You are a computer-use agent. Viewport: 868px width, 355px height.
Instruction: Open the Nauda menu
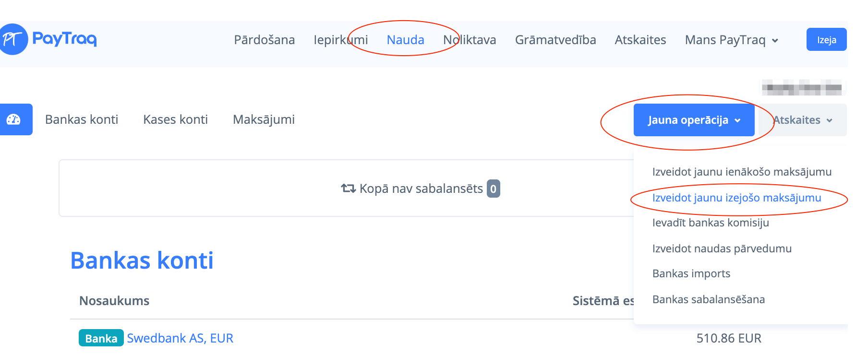pyautogui.click(x=405, y=40)
